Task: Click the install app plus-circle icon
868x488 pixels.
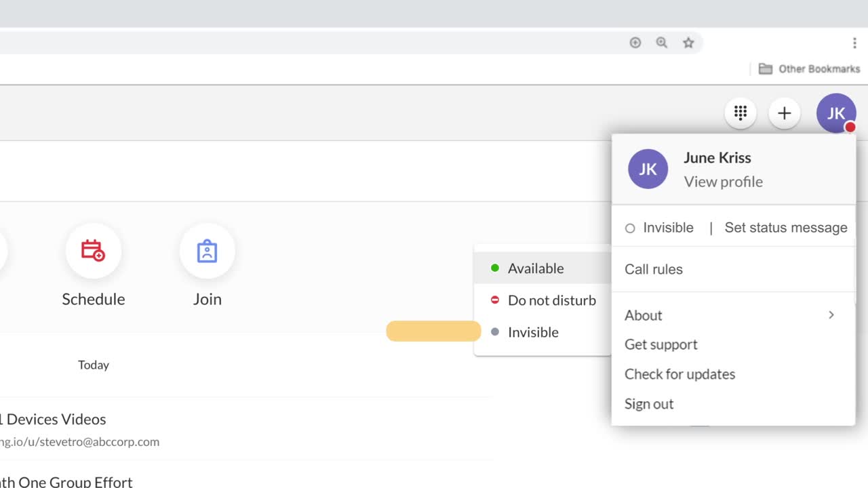Action: (x=635, y=43)
